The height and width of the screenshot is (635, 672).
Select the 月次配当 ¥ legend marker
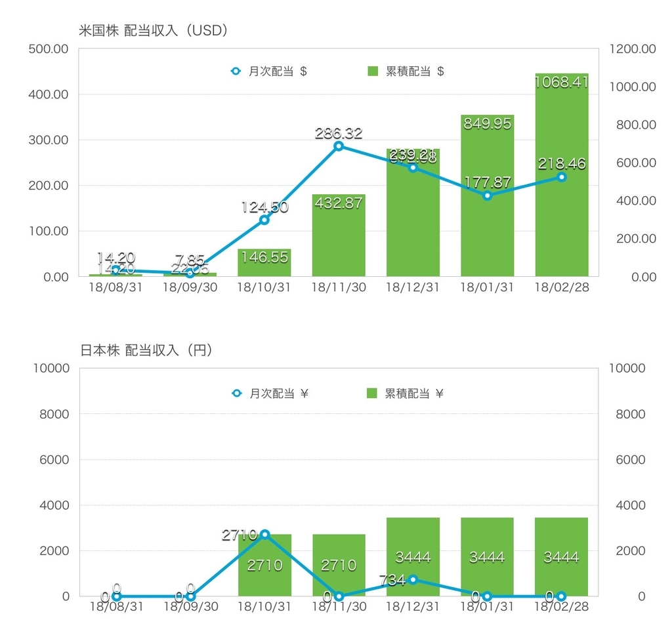point(236,393)
